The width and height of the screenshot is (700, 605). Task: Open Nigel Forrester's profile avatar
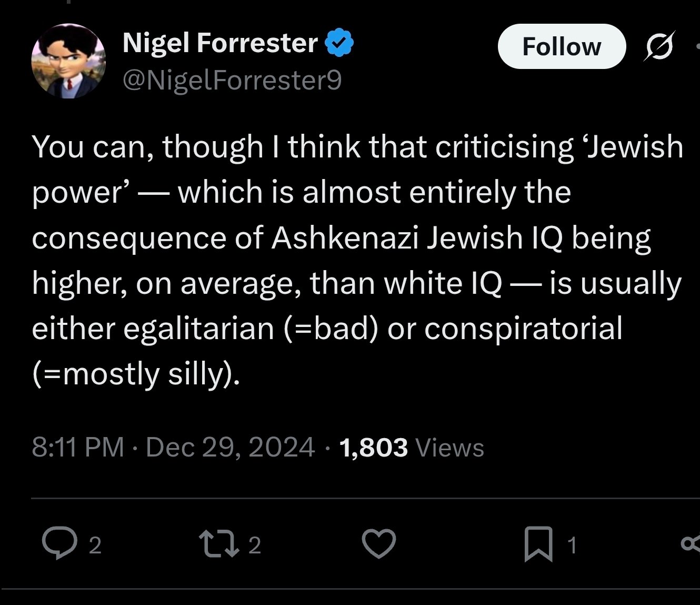click(68, 62)
